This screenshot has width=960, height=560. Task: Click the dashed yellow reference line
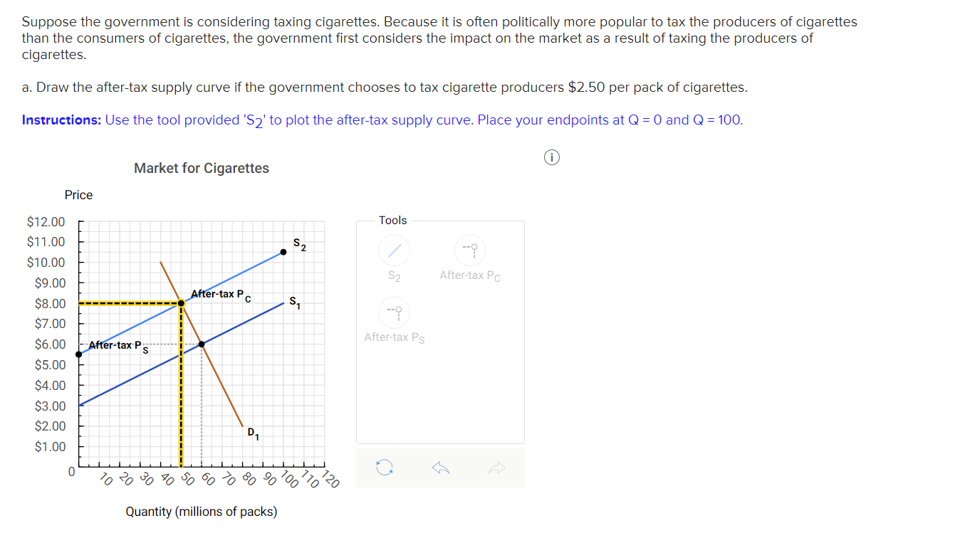pyautogui.click(x=128, y=303)
